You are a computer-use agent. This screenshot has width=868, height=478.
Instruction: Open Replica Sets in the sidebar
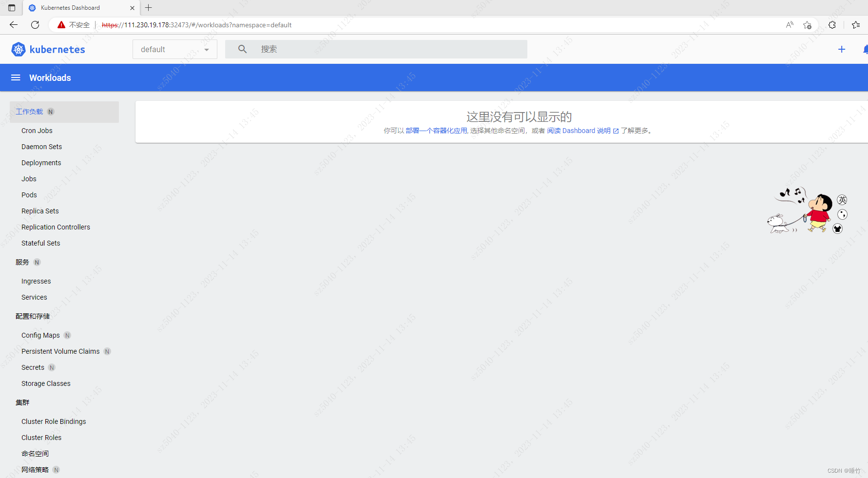40,211
